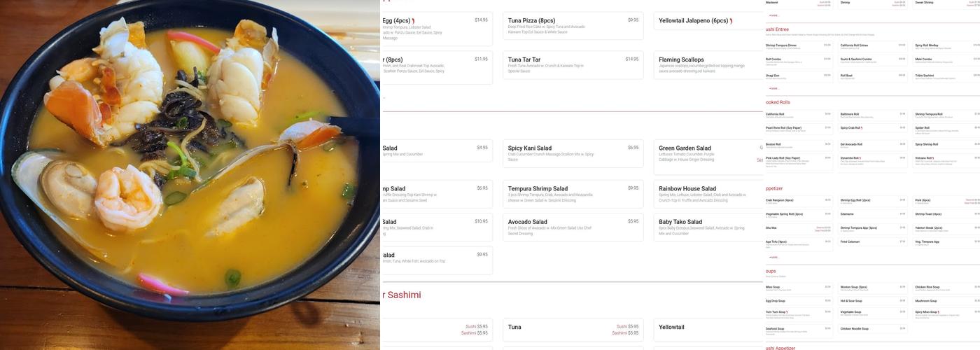The width and height of the screenshot is (980, 350).
Task: Pick the Tempura Shrimp Salad item
Action: coord(573,194)
